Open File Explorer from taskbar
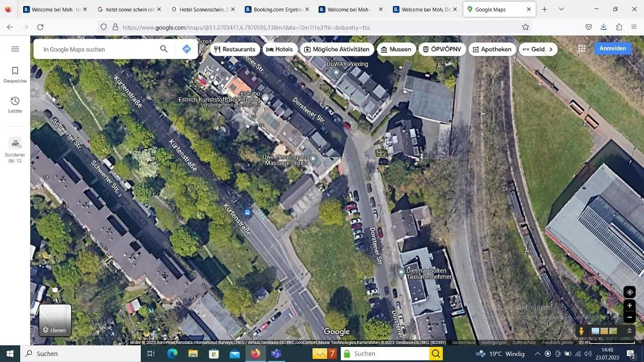Viewport: 644px width, 362px height. [x=193, y=353]
